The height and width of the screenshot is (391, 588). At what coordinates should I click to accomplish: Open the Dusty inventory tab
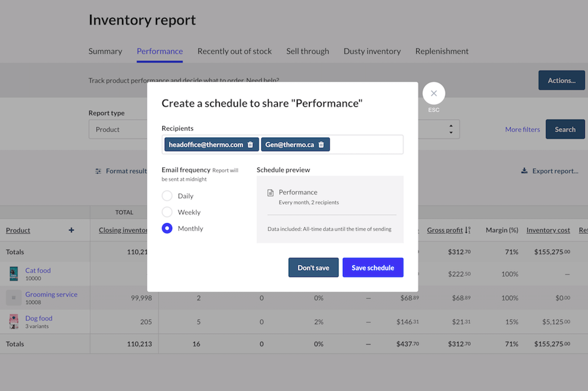coord(372,51)
